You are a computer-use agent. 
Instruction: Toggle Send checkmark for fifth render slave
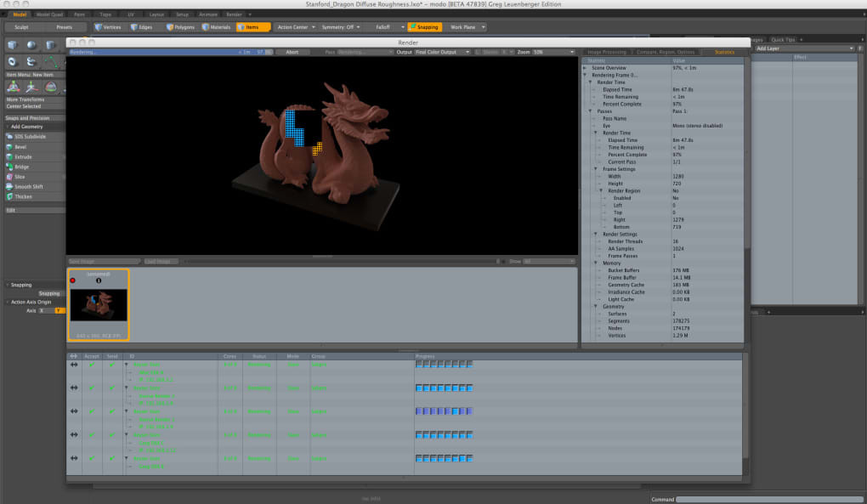point(112,459)
